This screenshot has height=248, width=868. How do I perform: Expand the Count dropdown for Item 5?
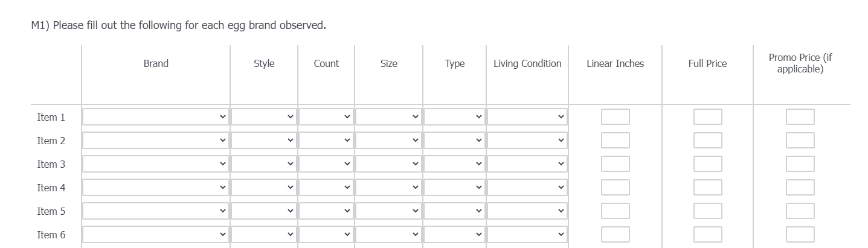[326, 211]
